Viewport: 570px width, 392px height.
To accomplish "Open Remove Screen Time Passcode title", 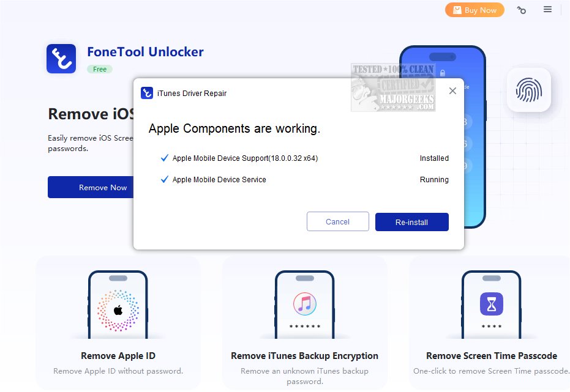I will pyautogui.click(x=492, y=356).
